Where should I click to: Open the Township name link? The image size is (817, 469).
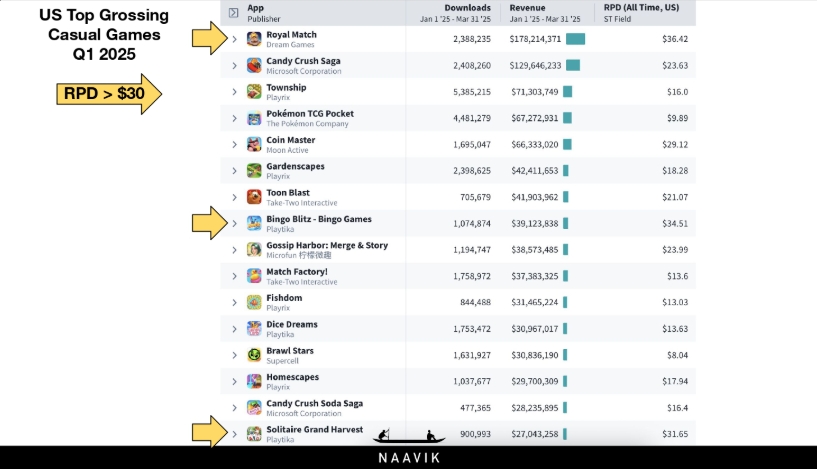pos(286,87)
